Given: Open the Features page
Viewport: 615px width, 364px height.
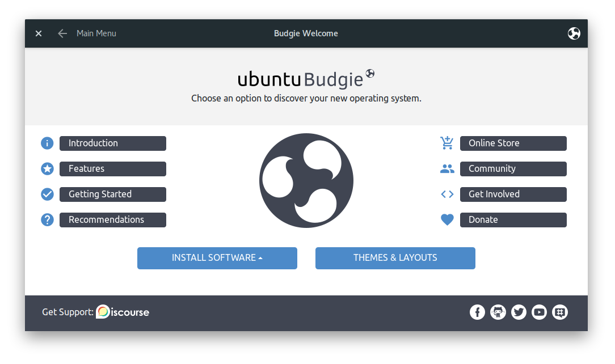Looking at the screenshot, I should click(113, 169).
